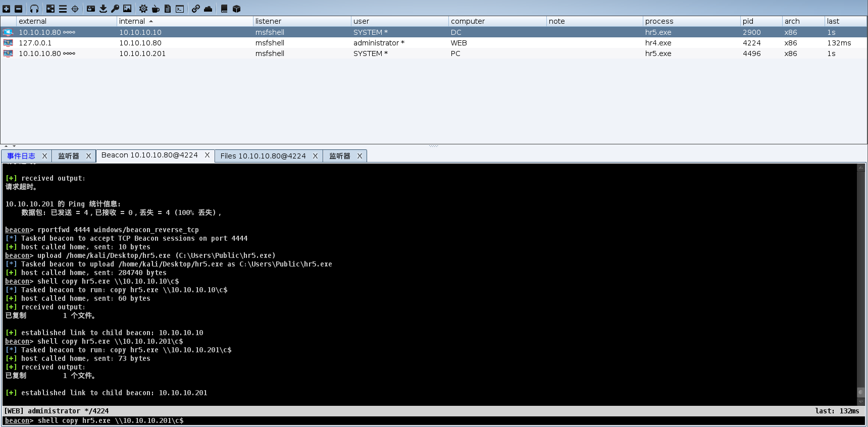Sort sessions by the listener column
This screenshot has width=868, height=427.
[302, 21]
